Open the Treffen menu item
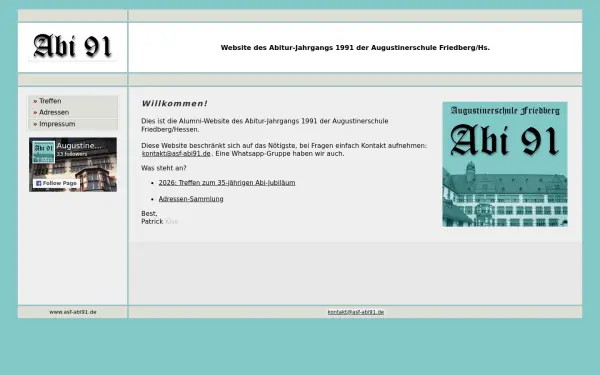This screenshot has height=375, width=600. pos(73,101)
